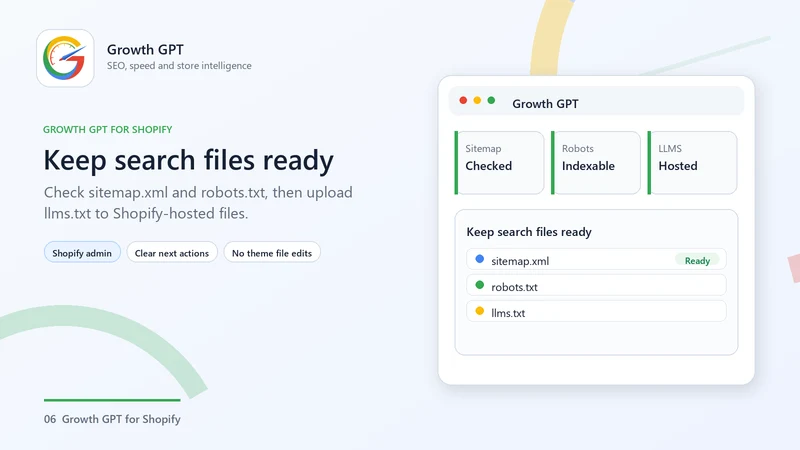The width and height of the screenshot is (800, 450).
Task: Click the panel heading Keep search files ready
Action: click(529, 232)
